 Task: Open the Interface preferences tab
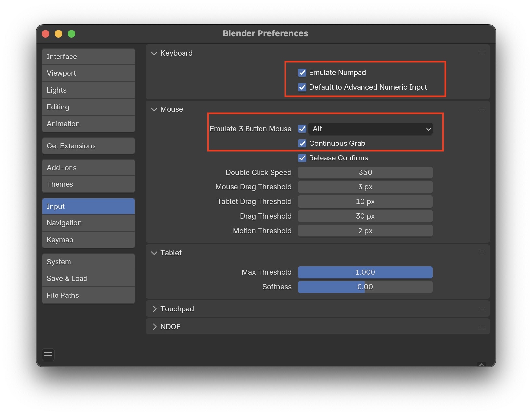coord(88,57)
